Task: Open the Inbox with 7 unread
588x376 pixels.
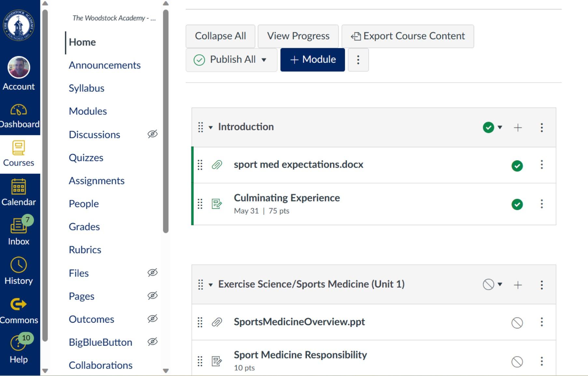Action: pyautogui.click(x=19, y=226)
